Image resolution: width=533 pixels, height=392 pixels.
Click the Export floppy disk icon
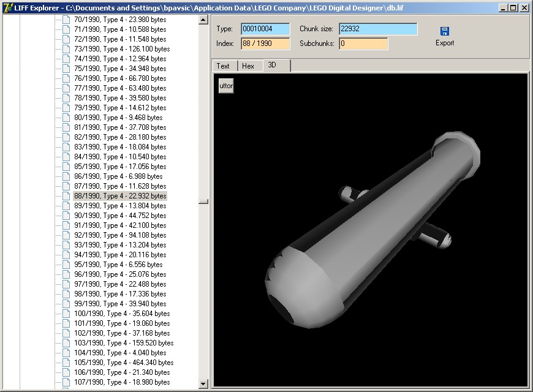445,31
